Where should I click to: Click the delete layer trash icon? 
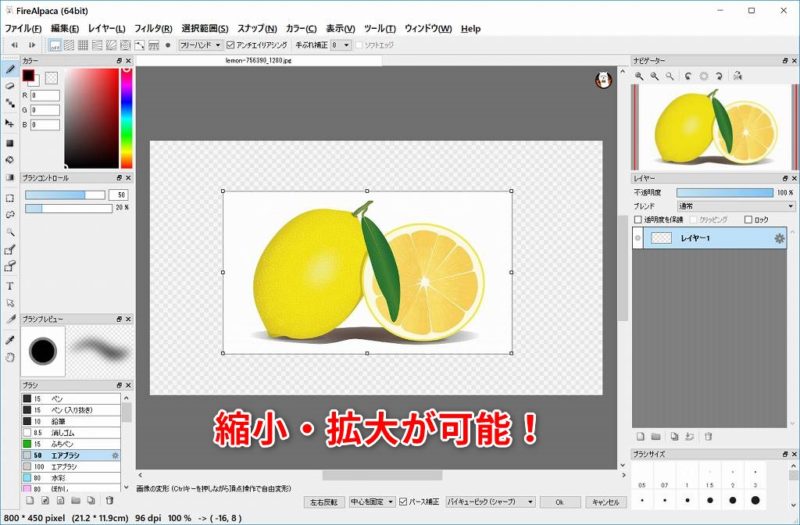(708, 437)
